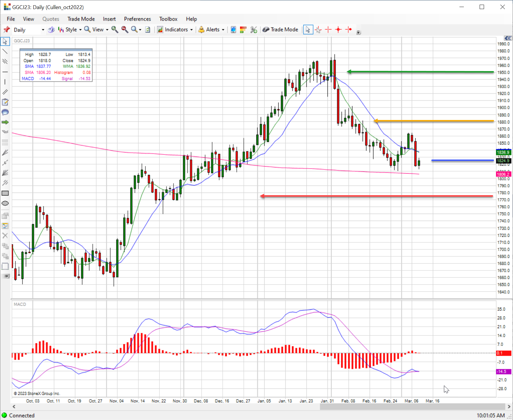Select the pointer arrow drawing tool in sidebar
This screenshot has height=420, width=513.
tap(5, 41)
